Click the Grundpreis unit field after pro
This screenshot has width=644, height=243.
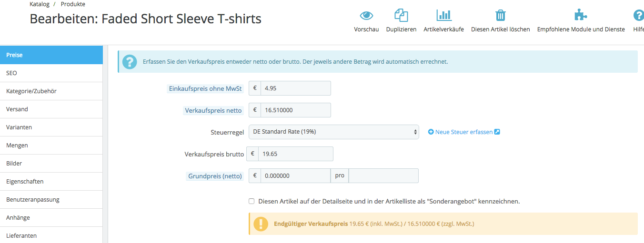click(383, 176)
